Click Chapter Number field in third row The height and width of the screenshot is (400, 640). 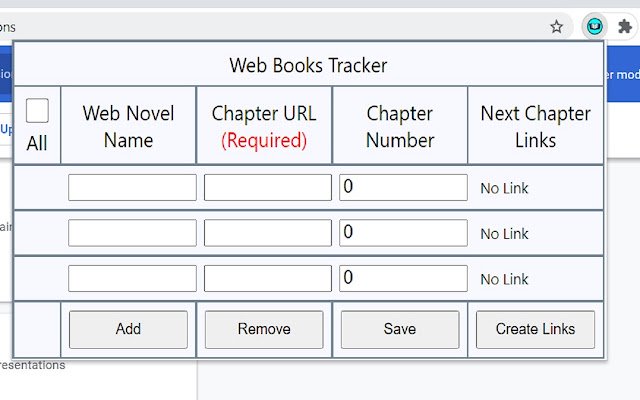pos(403,278)
